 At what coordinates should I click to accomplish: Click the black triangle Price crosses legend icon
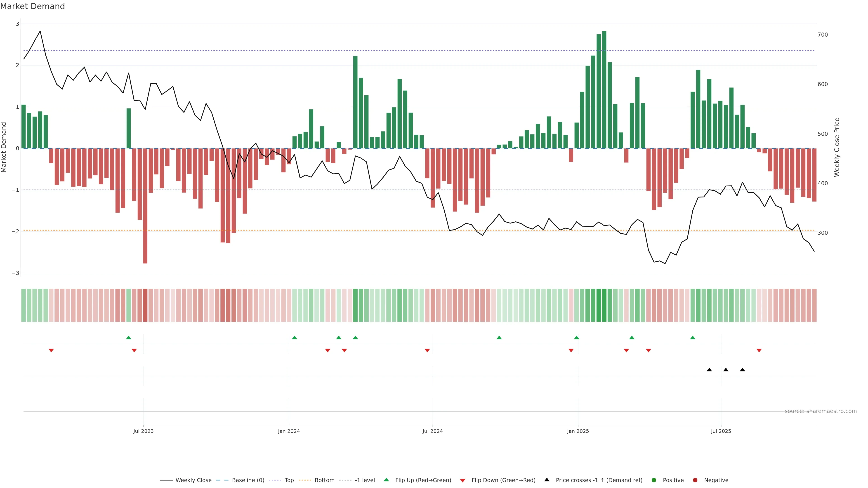point(547,480)
